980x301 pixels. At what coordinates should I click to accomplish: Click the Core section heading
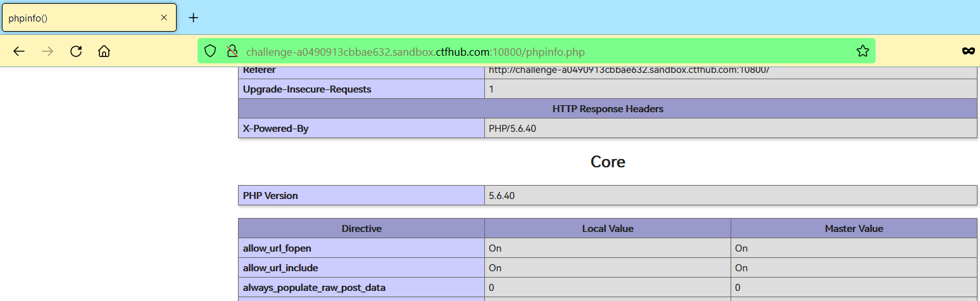(608, 162)
